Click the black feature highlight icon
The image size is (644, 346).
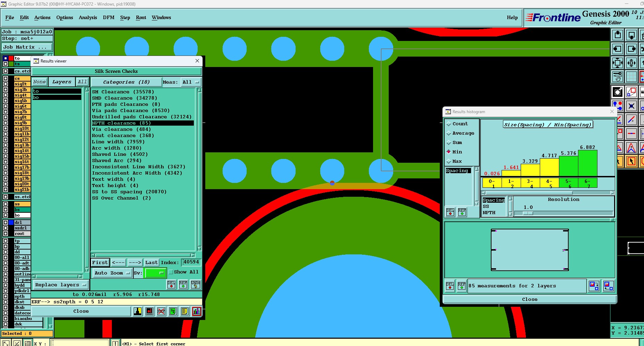pyautogui.click(x=618, y=92)
